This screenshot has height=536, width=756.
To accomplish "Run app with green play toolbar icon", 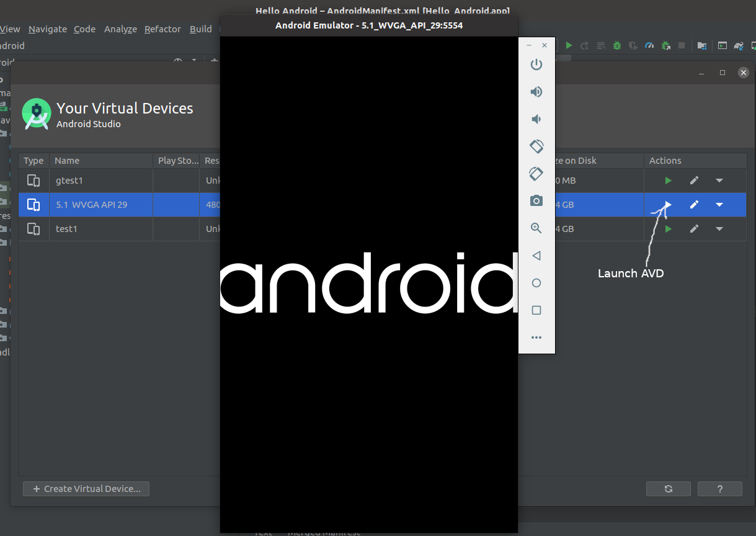I will [x=569, y=45].
